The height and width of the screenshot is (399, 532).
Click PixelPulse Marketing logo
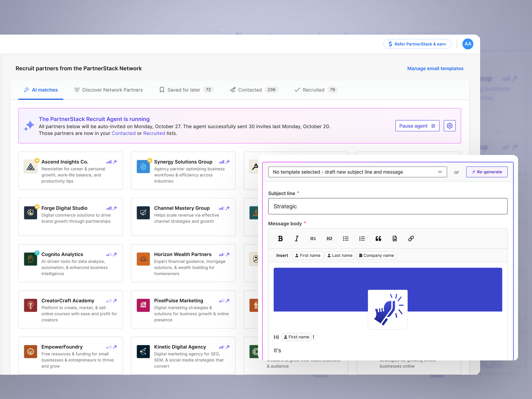tap(143, 305)
